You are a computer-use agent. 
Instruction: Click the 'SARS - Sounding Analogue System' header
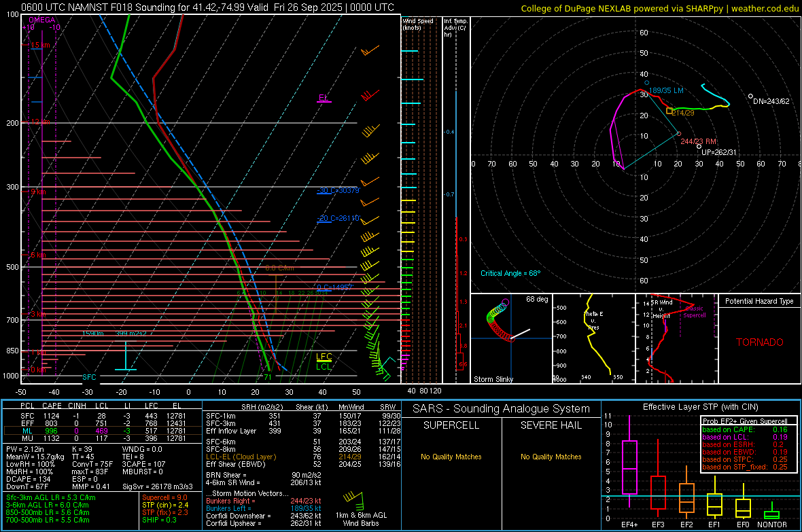point(501,409)
